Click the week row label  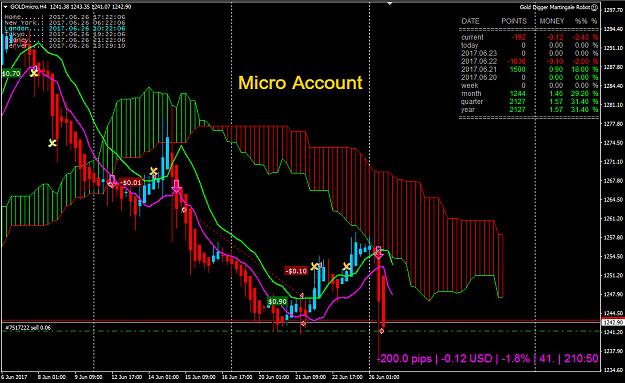[x=470, y=85]
